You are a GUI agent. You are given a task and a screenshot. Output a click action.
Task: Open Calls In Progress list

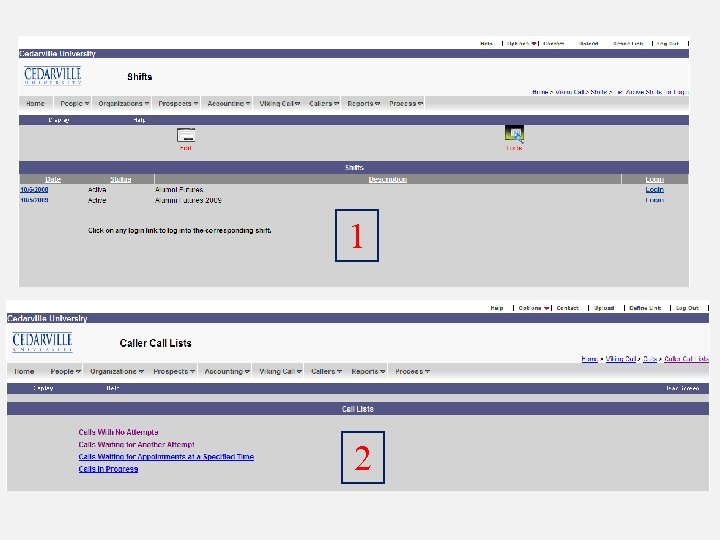108,469
